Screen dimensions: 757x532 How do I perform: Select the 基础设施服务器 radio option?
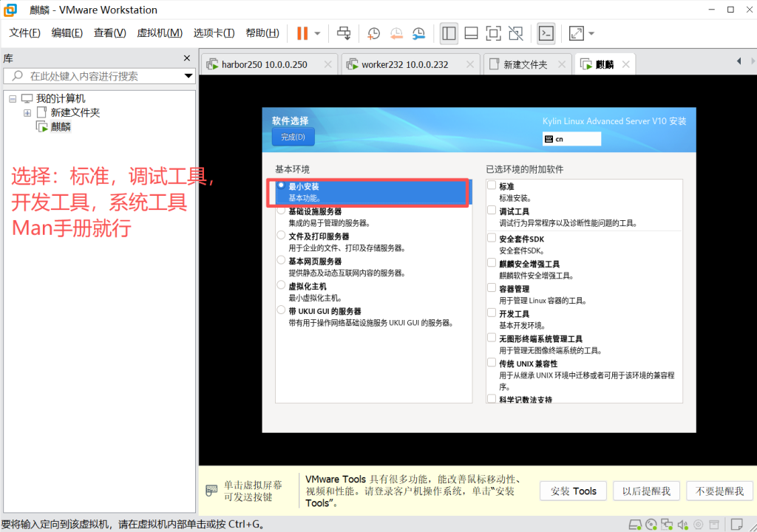281,211
